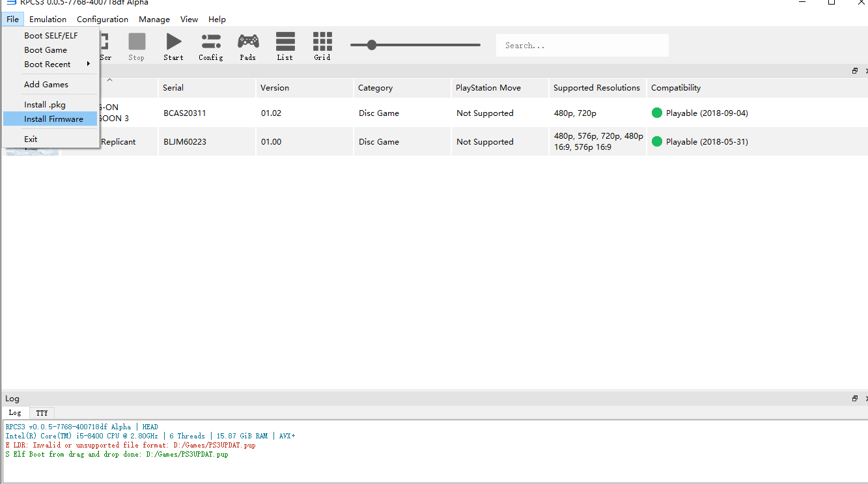This screenshot has width=868, height=484.
Task: Minimize the RPCS3 window
Action: pos(802,3)
